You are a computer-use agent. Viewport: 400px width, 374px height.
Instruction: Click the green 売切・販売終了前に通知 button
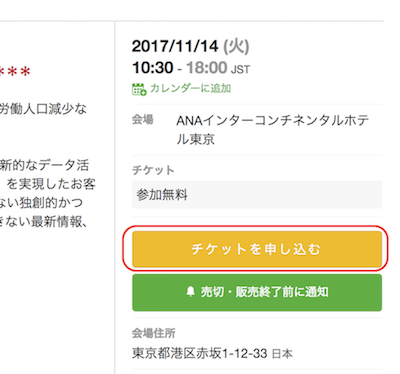(257, 292)
